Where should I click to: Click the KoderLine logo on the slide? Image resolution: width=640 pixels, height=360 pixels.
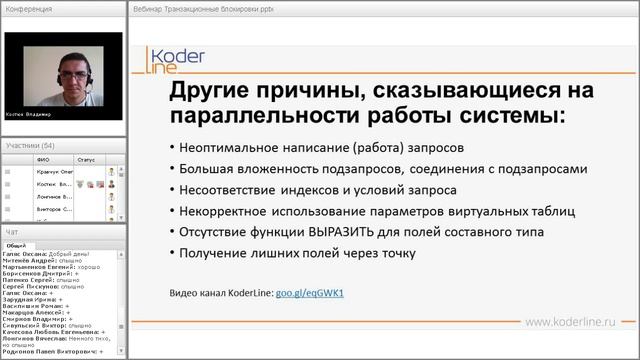tap(176, 60)
